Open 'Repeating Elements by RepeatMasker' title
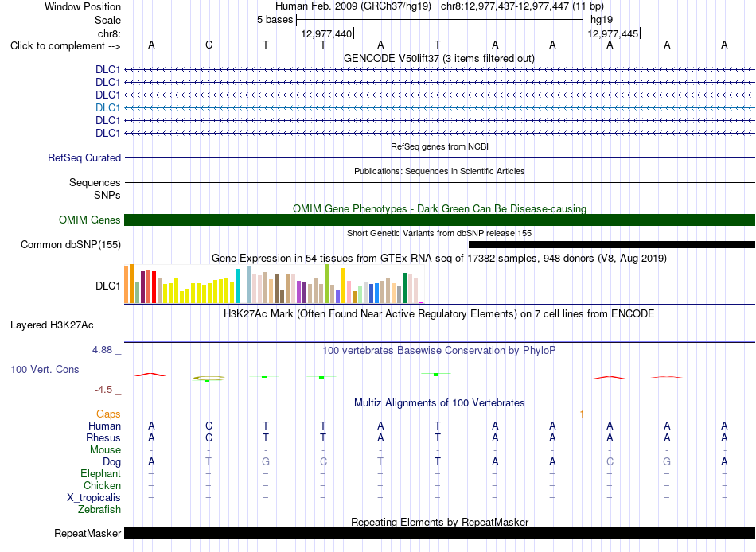756x552 pixels. [x=439, y=522]
